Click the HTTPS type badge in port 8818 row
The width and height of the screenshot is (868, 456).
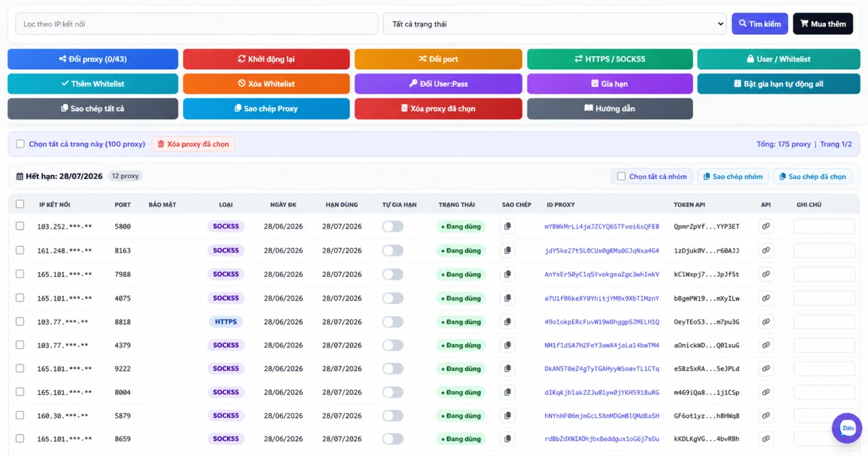click(226, 322)
